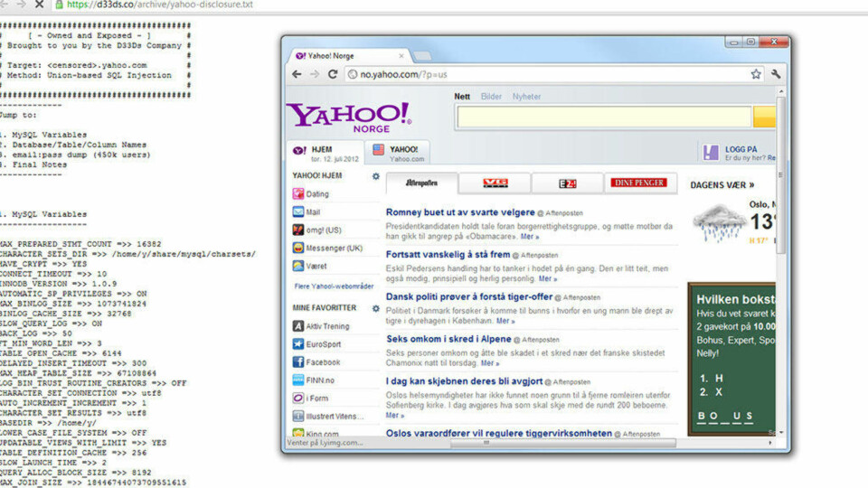Open Illustrert Vitenskap favorite
This screenshot has height=488, width=868.
328,416
